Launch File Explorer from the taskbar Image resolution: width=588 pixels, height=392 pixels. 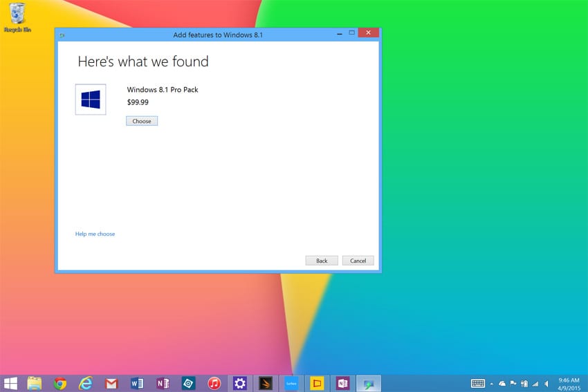click(x=35, y=384)
